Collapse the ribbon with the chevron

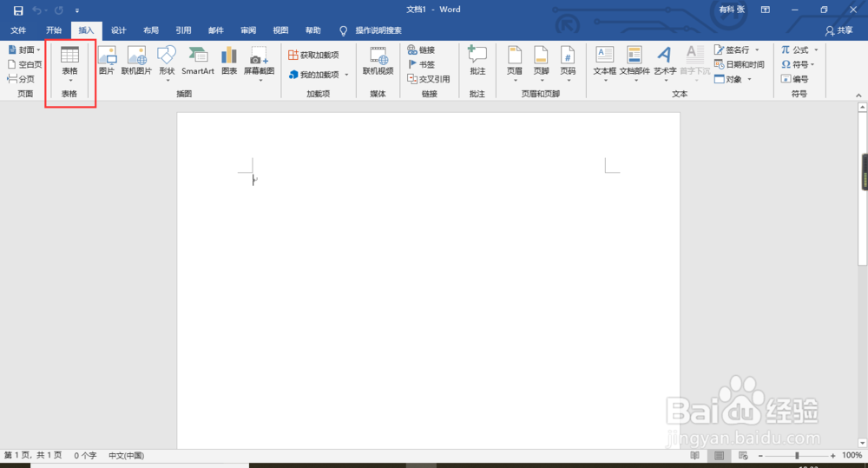coord(858,96)
